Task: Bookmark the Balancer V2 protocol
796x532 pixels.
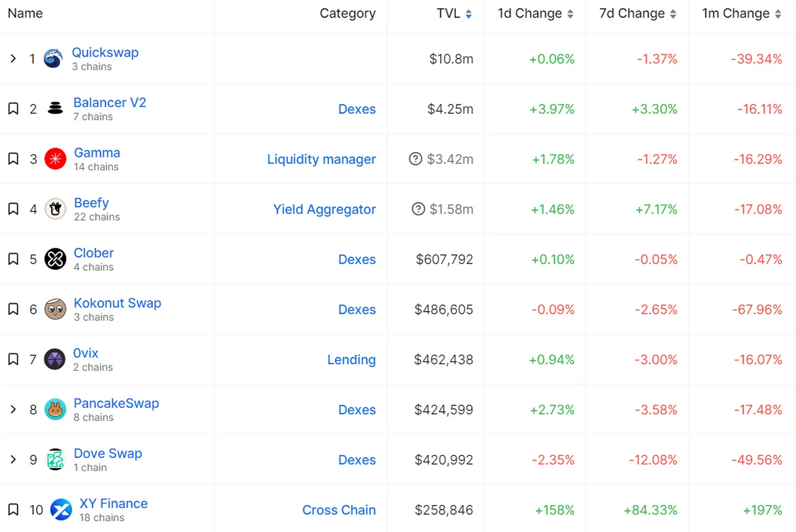Action: [13, 108]
